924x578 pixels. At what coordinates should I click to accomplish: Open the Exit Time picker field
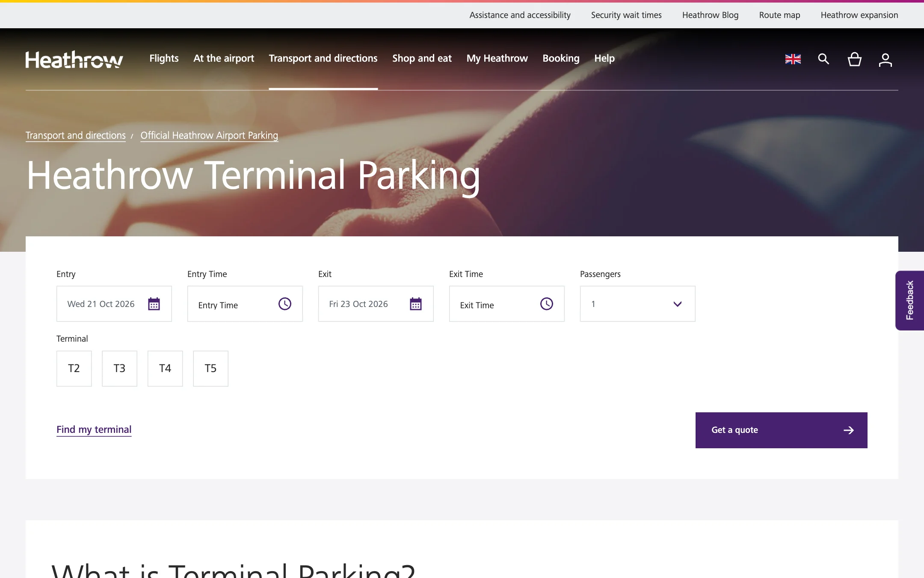507,304
